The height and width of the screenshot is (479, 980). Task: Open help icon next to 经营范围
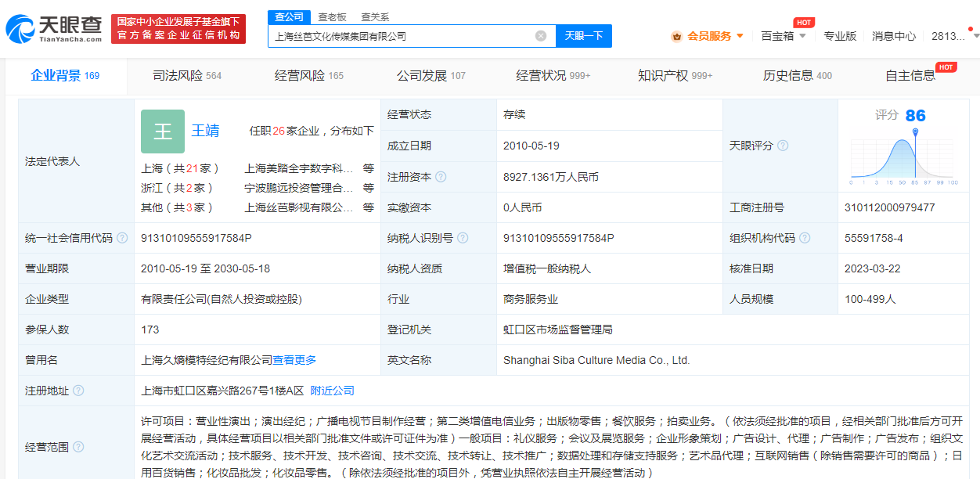pyautogui.click(x=78, y=447)
